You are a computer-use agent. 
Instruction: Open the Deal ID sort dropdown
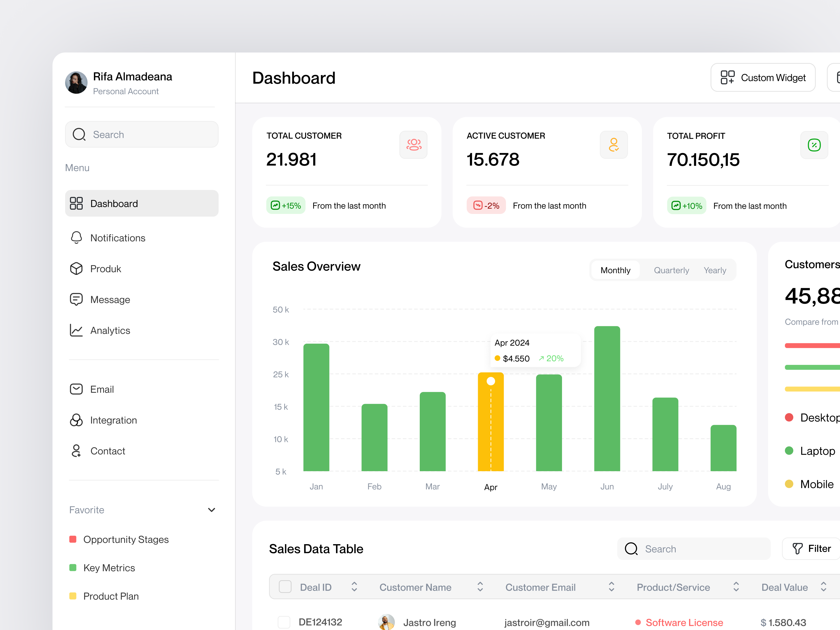click(x=354, y=586)
